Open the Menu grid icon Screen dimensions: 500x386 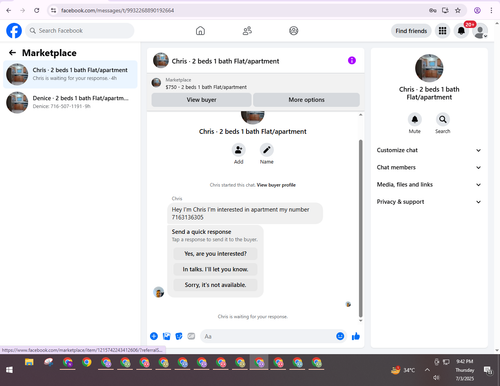click(x=442, y=31)
